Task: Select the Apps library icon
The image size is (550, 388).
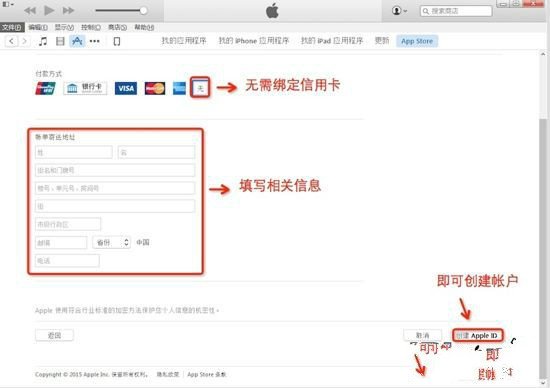Action: tap(77, 41)
